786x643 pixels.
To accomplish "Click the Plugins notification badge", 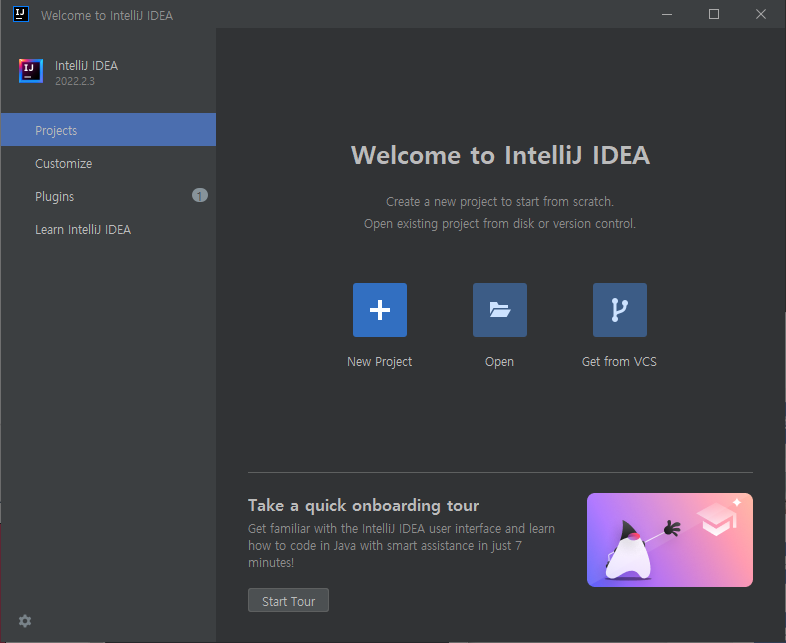I will [x=200, y=195].
